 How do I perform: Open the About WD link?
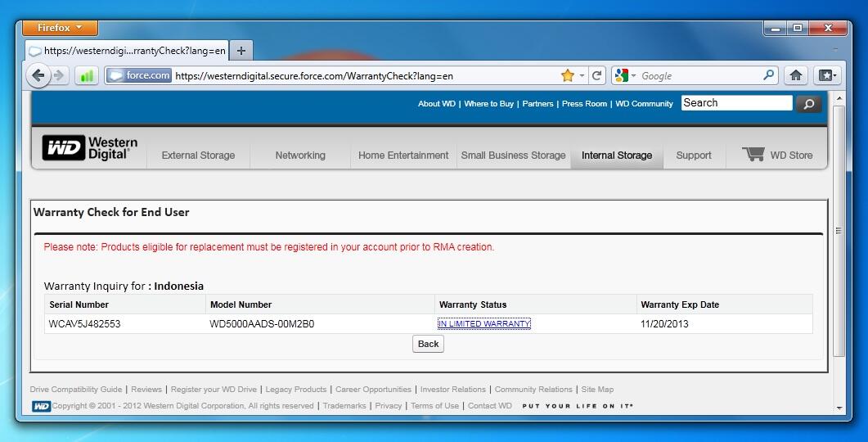coord(436,104)
